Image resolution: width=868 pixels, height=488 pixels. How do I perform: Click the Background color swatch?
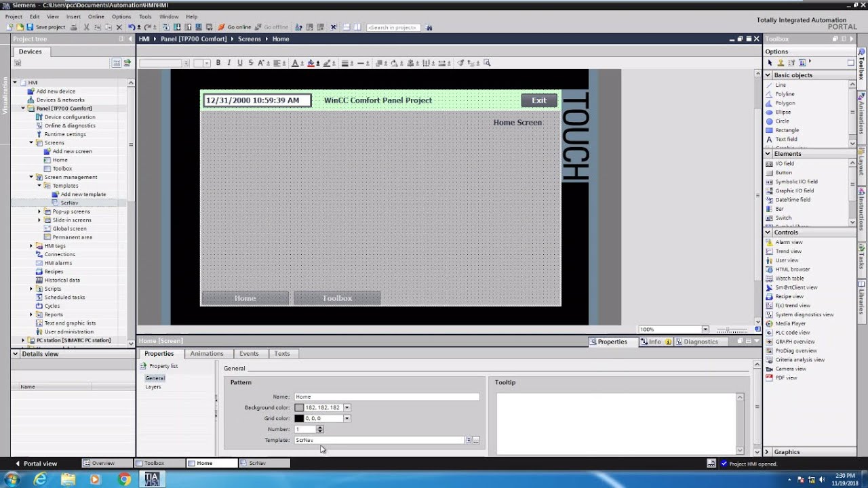point(299,407)
